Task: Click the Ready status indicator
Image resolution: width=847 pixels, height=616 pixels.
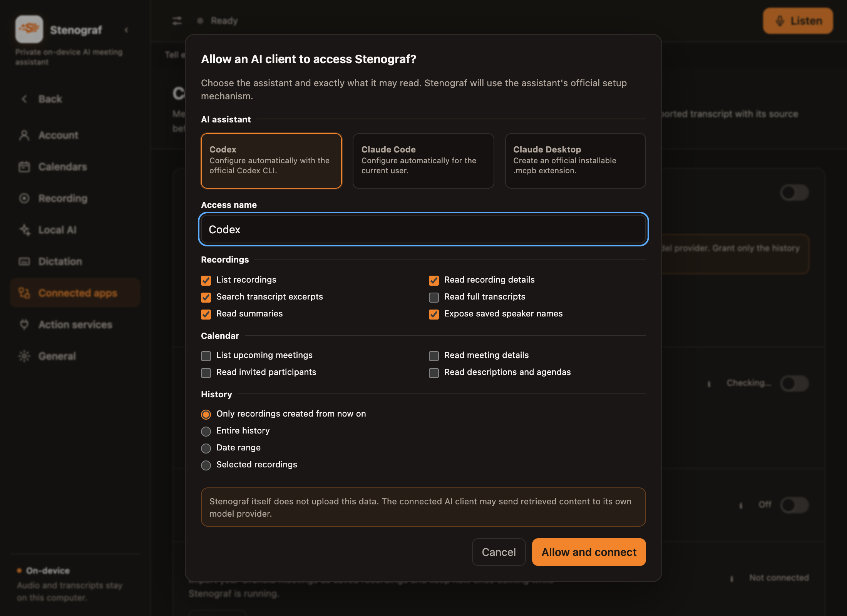Action: click(218, 21)
